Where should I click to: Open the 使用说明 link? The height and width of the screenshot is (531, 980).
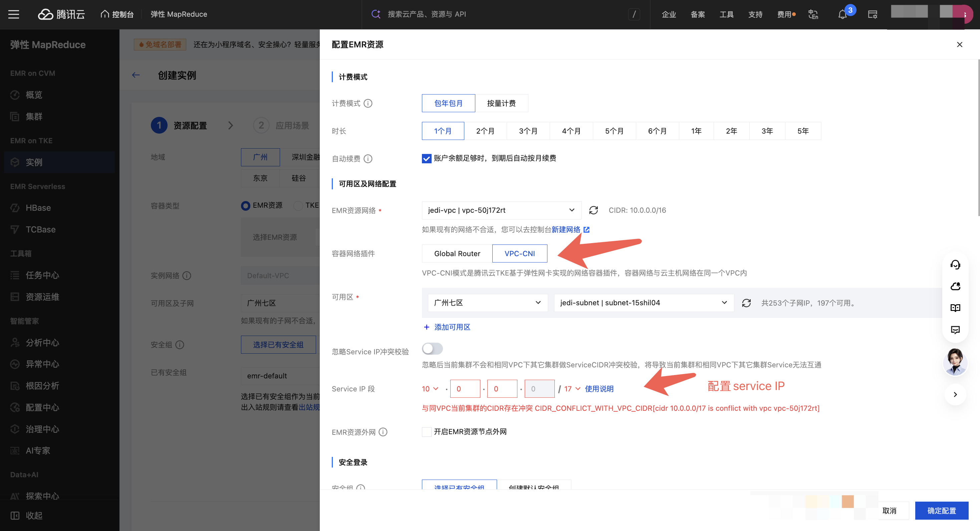point(599,389)
